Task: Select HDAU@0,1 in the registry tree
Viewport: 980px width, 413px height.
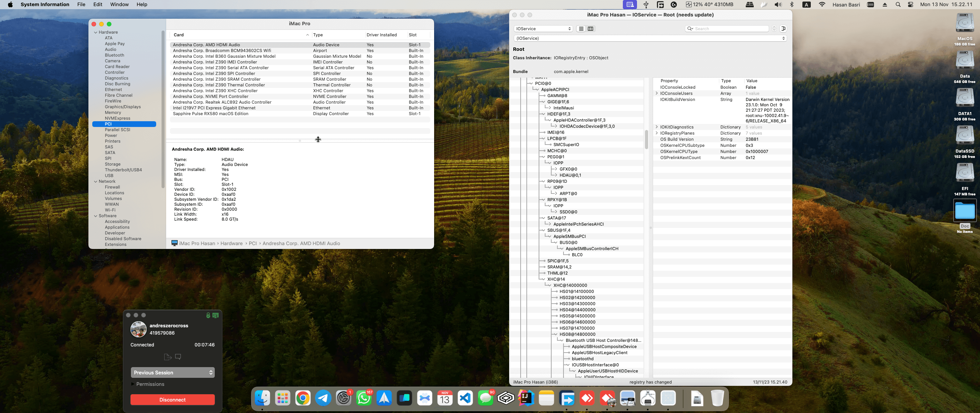Action: pyautogui.click(x=570, y=175)
